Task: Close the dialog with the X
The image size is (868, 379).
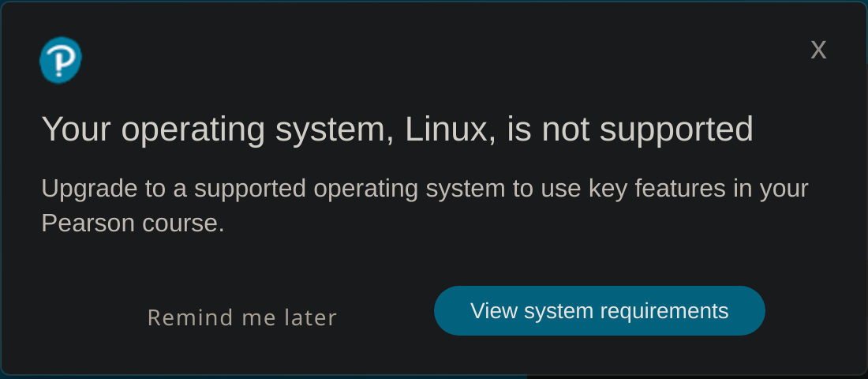Action: (x=818, y=50)
